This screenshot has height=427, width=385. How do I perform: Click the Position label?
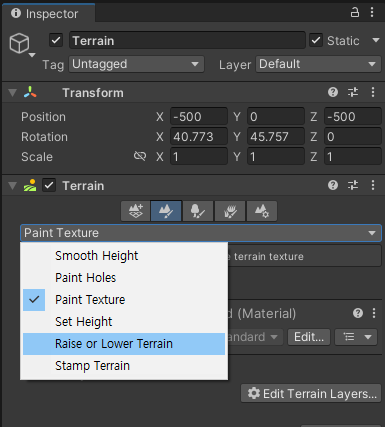43,117
